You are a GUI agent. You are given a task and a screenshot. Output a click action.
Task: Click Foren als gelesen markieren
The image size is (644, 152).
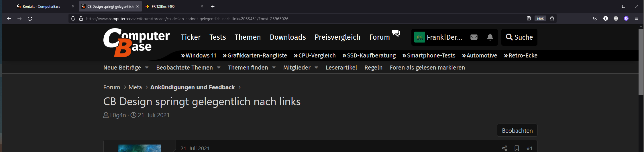pyautogui.click(x=427, y=68)
